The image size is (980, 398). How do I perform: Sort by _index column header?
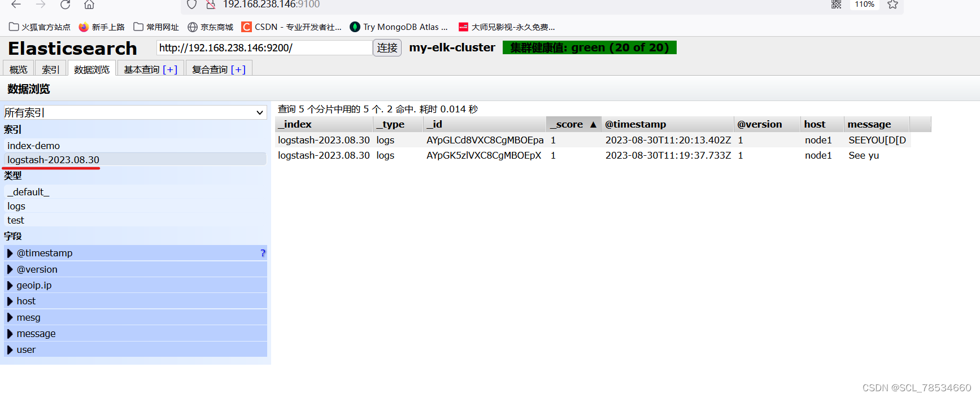[x=324, y=124]
